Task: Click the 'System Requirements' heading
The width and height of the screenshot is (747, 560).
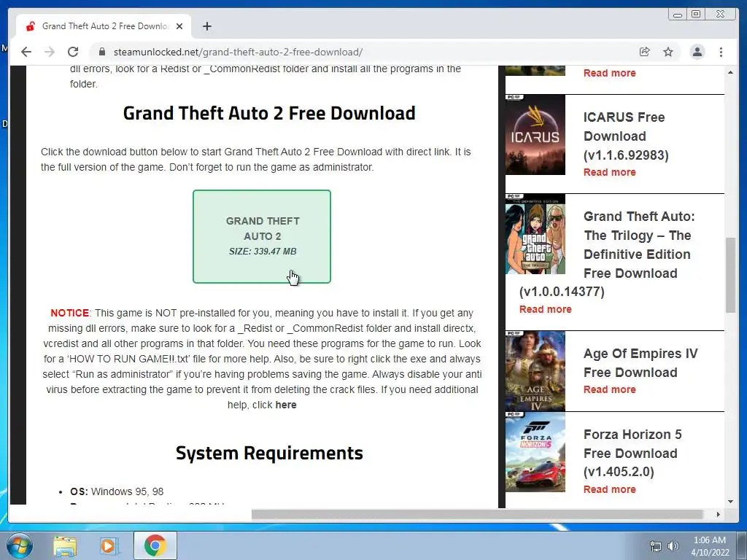Action: coord(269,453)
